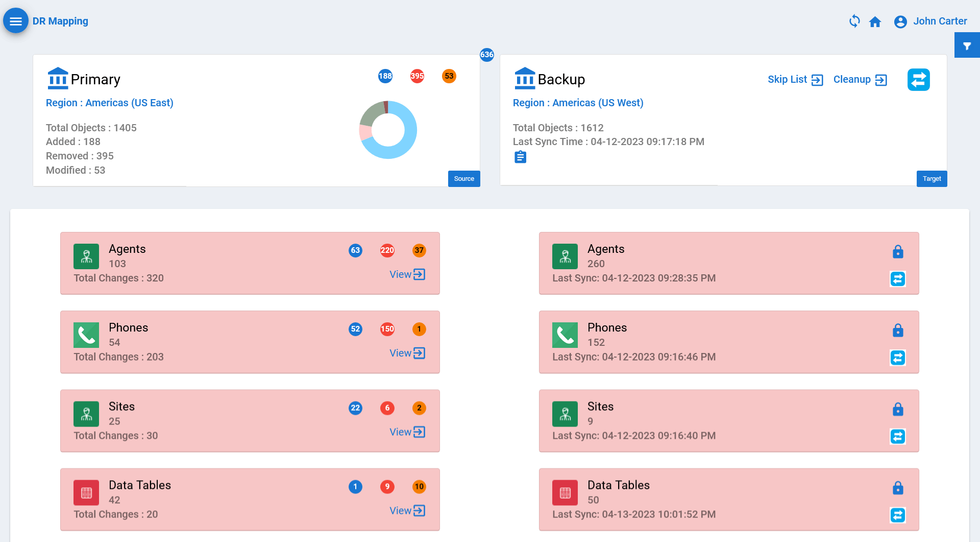Click the Primary 53 modified badge
The width and height of the screenshot is (980, 542).
449,76
